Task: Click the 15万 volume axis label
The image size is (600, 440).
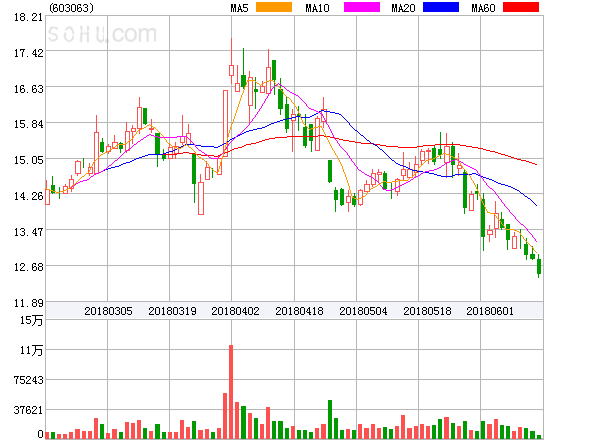Action: pyautogui.click(x=31, y=320)
